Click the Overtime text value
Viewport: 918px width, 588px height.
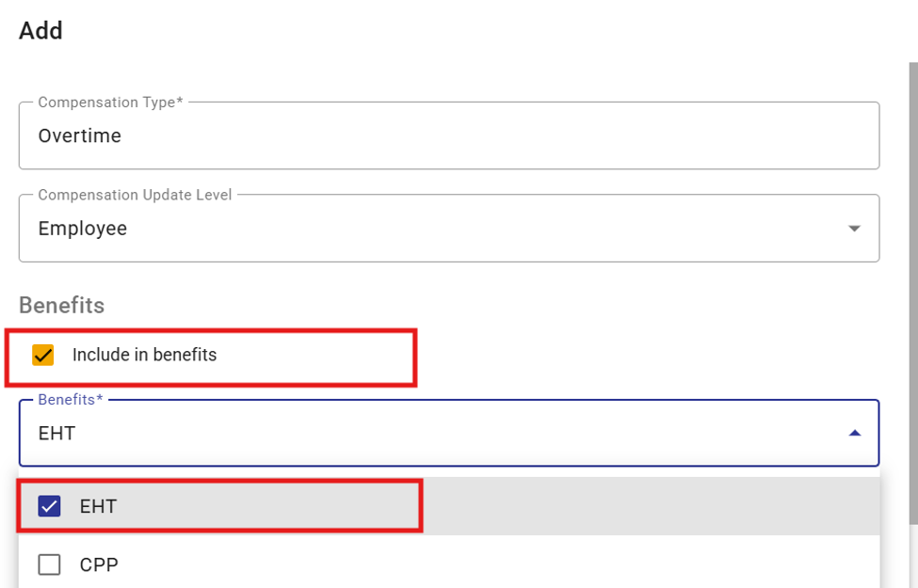[80, 135]
